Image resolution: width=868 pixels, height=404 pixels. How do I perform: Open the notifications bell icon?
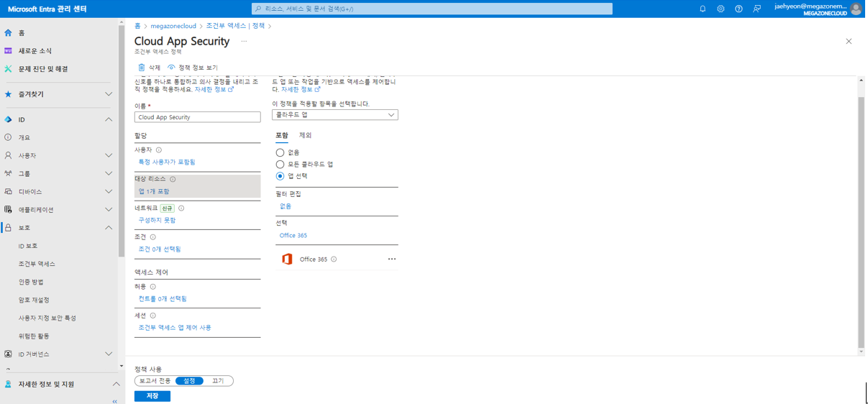tap(703, 9)
